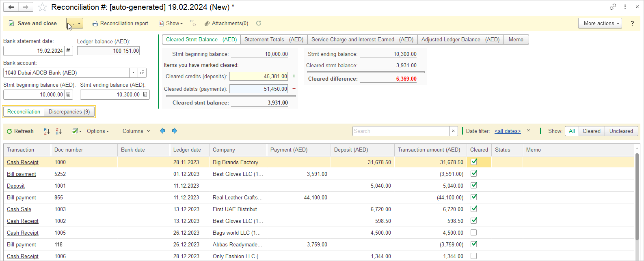Click the Bank statement date field
The height and width of the screenshot is (261, 644).
tap(34, 51)
